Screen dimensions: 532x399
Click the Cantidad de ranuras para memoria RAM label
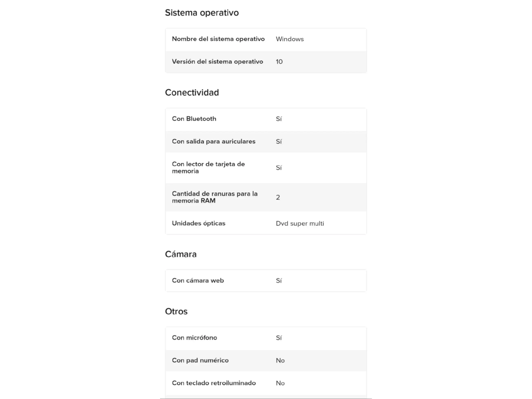click(x=214, y=197)
